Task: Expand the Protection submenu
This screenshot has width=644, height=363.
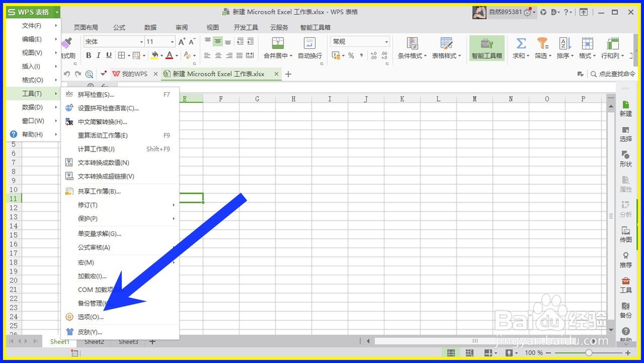Action: point(120,219)
